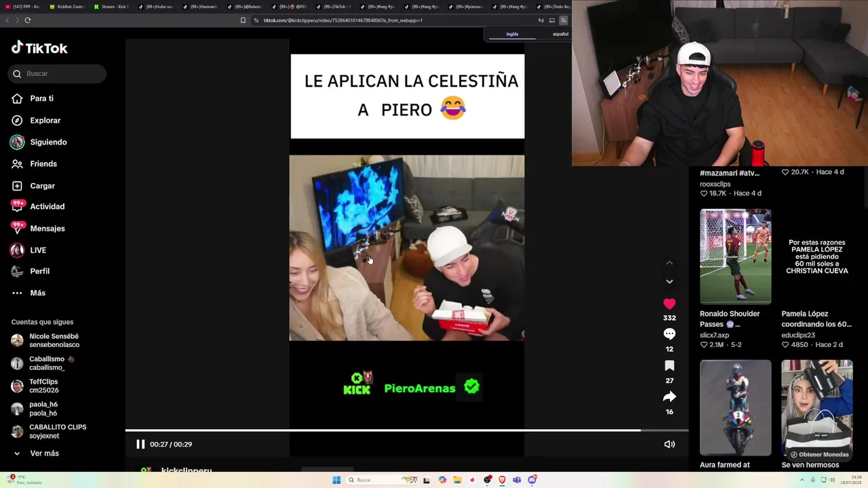
Task: Go to Perfil page
Action: pyautogui.click(x=31, y=271)
